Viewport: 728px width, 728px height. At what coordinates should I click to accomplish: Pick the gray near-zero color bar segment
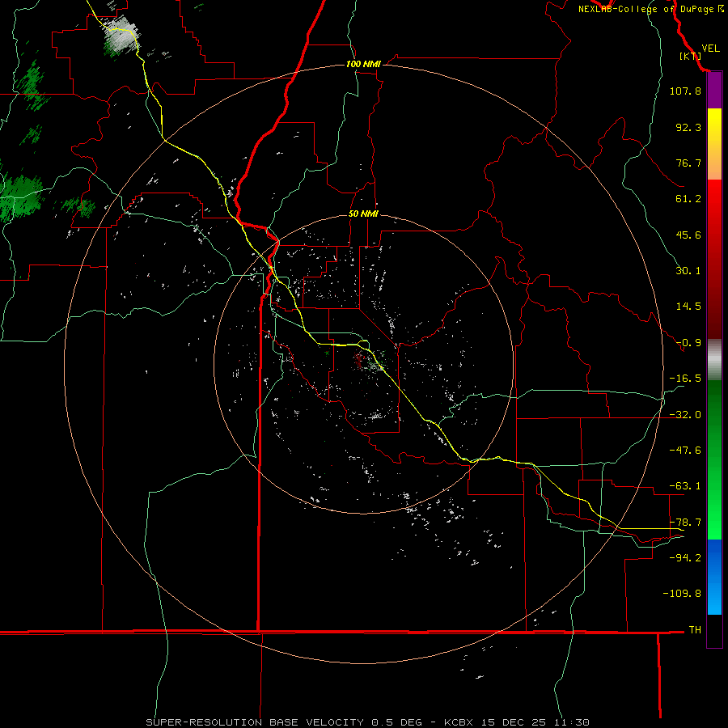tap(714, 360)
